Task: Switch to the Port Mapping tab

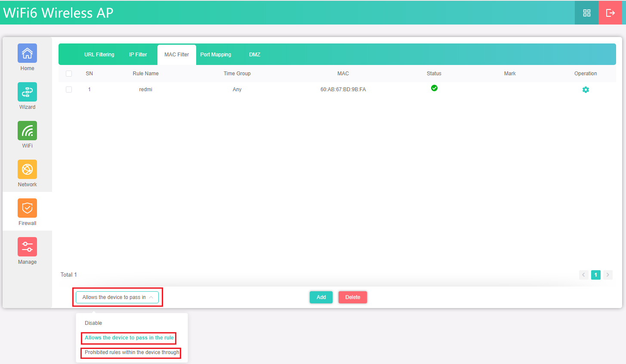Action: click(216, 55)
